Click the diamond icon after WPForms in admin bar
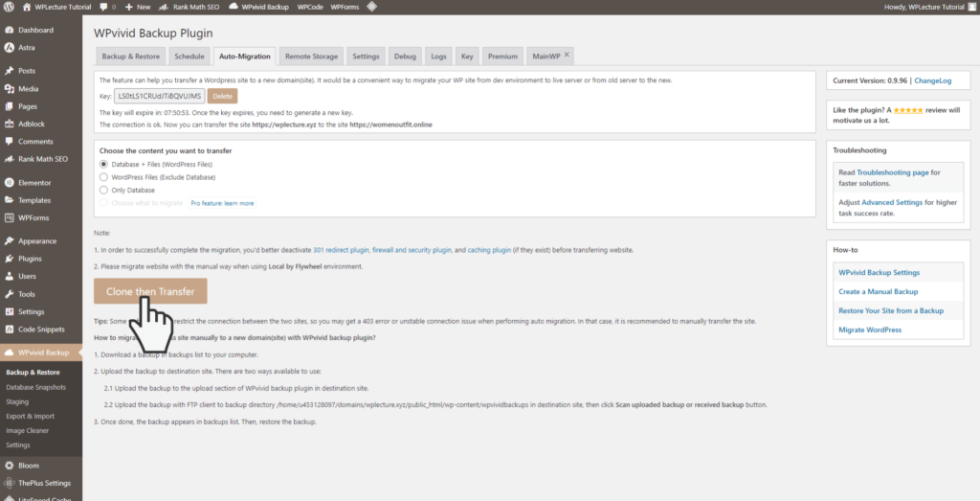 [x=371, y=7]
